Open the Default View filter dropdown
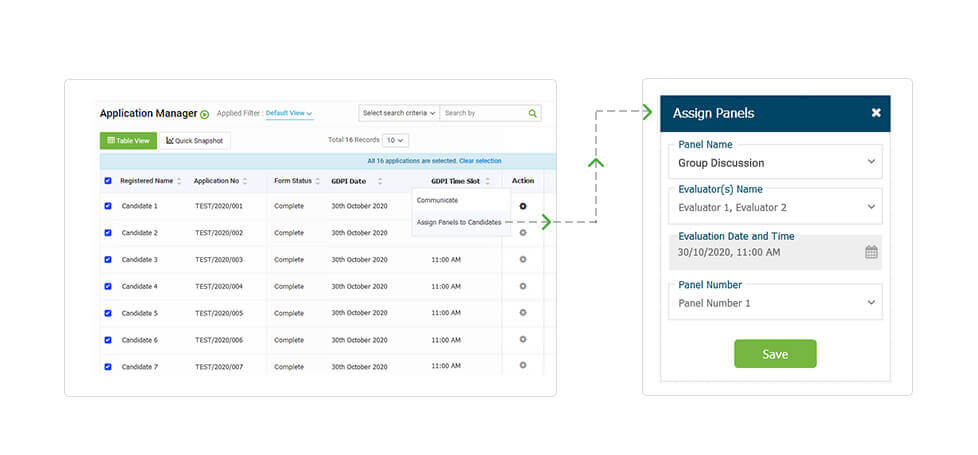Image resolution: width=978 pixels, height=455 pixels. [289, 114]
